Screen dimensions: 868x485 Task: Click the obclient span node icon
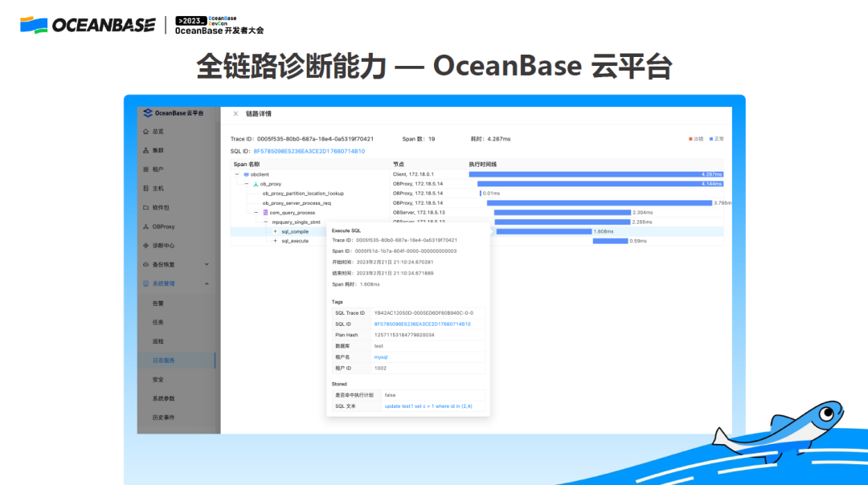tap(247, 175)
